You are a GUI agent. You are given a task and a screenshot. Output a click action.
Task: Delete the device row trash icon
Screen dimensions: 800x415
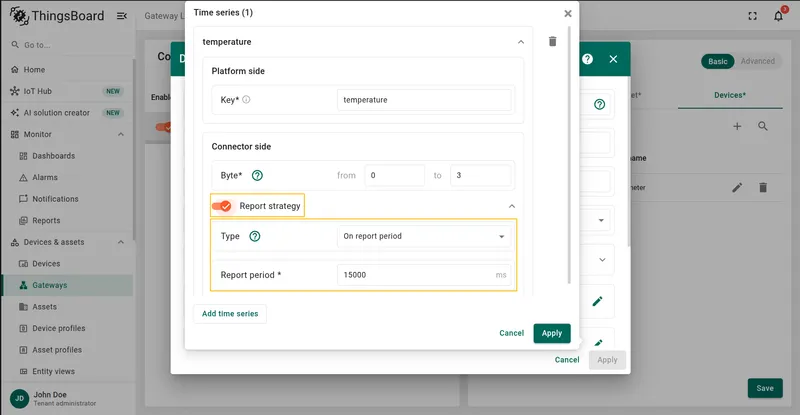click(x=763, y=187)
